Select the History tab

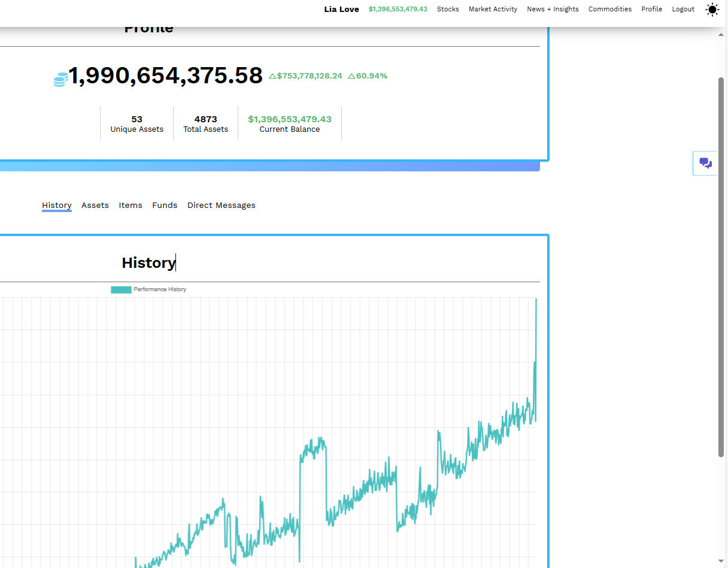click(57, 205)
